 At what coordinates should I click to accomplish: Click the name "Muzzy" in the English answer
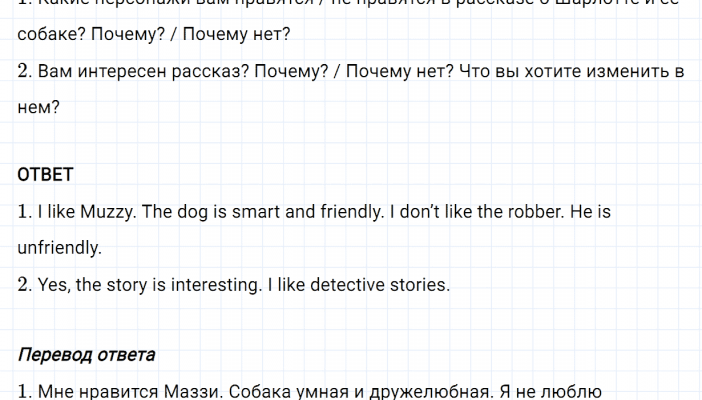pos(104,211)
